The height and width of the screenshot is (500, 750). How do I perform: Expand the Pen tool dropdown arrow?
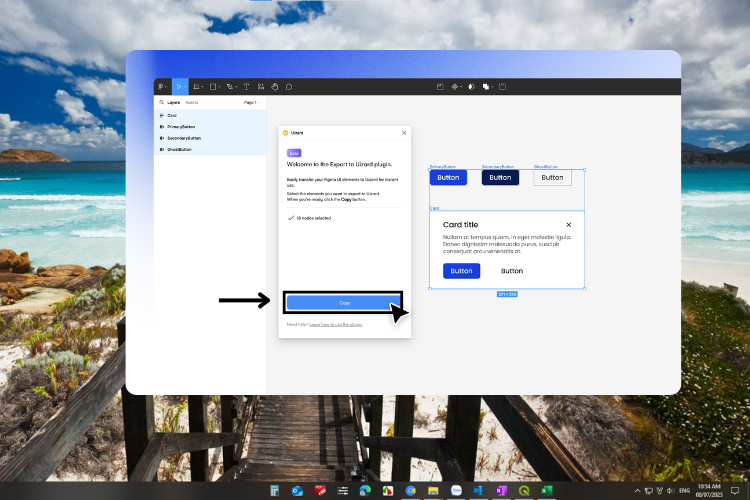pyautogui.click(x=236, y=87)
